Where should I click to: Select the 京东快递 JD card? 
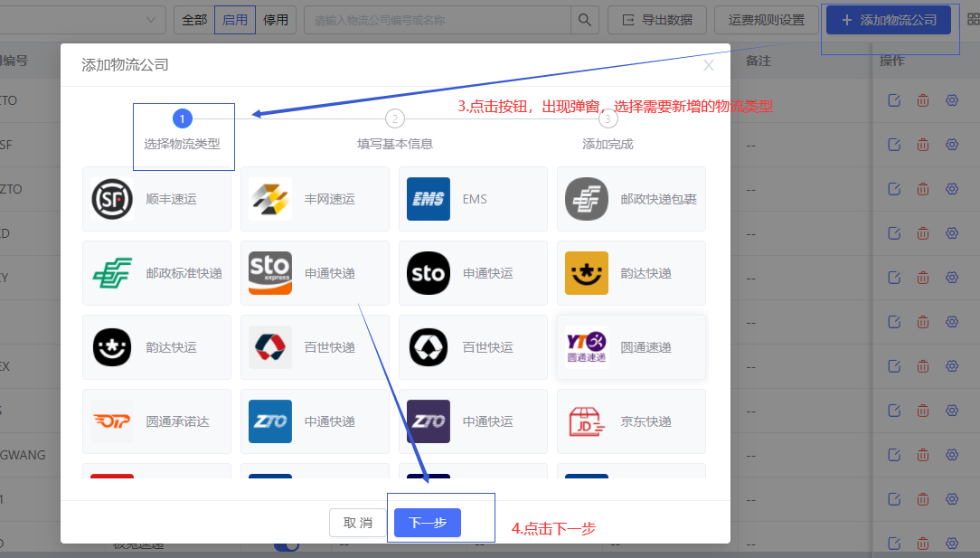tap(631, 421)
